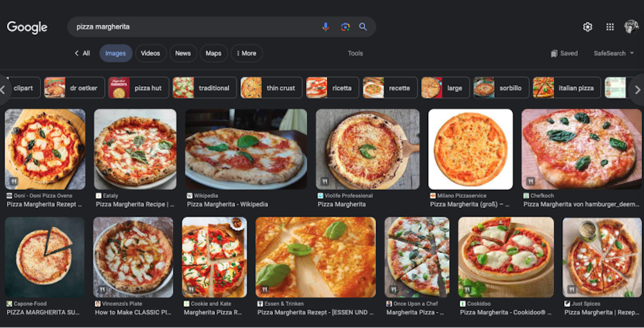Filter by thin crust chip
The width and height of the screenshot is (644, 328).
point(272,88)
